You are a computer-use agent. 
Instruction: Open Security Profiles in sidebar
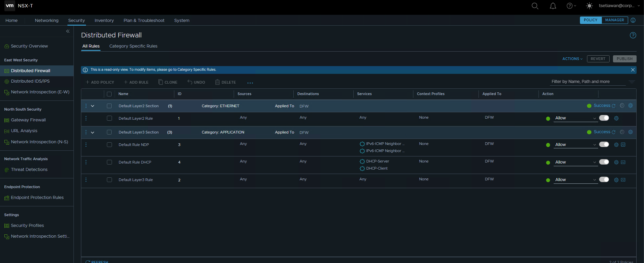27,226
